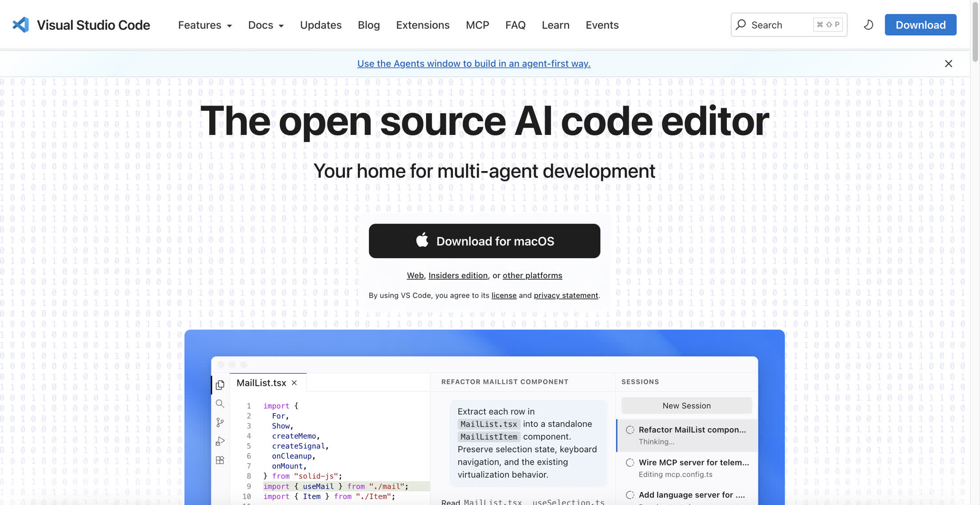Expand the Features dropdown menu
Screen dimensions: 980x505
205,25
